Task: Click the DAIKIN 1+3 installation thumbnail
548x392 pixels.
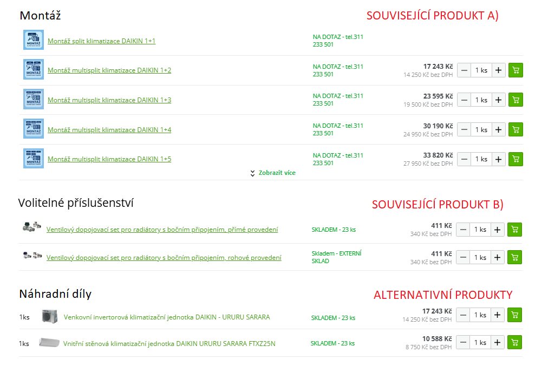Action: (x=34, y=100)
